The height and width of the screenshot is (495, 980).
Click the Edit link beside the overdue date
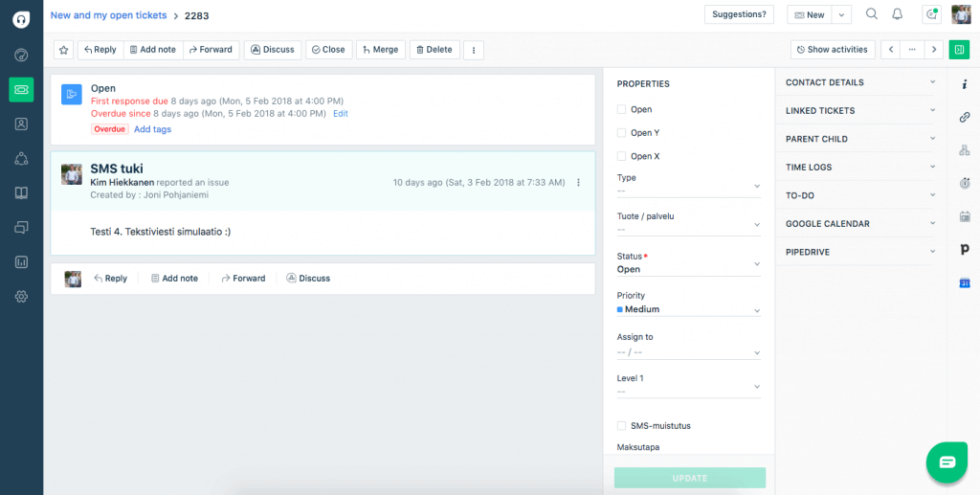pos(341,114)
